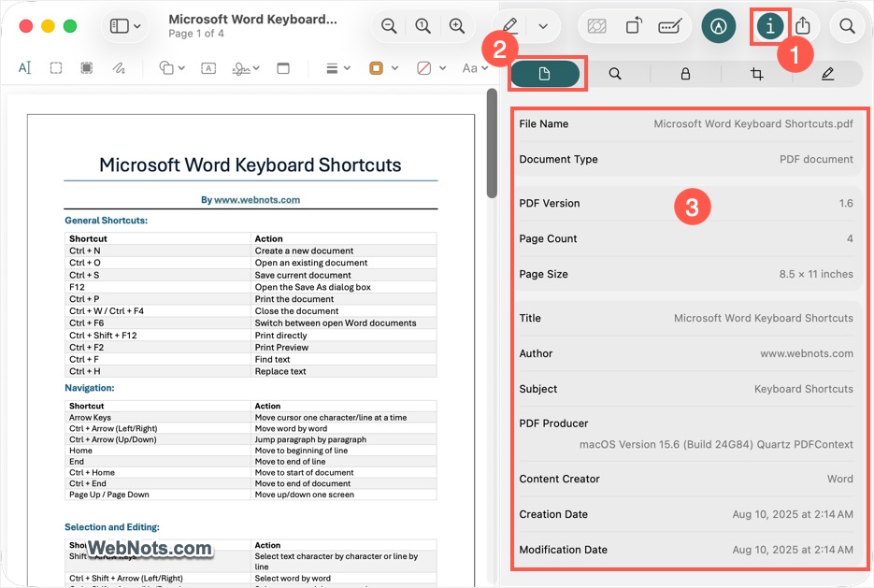This screenshot has width=874, height=588.
Task: Click the Navigation section heading
Action: click(x=89, y=387)
